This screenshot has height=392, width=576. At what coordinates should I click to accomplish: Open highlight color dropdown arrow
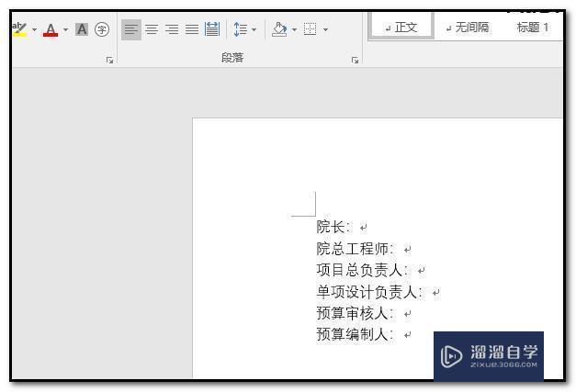pyautogui.click(x=35, y=29)
